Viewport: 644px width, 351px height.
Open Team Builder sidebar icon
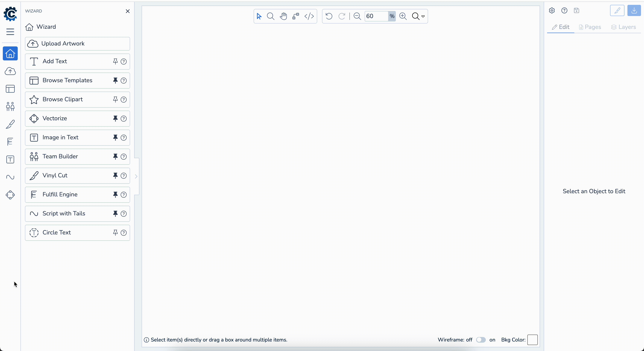point(10,106)
